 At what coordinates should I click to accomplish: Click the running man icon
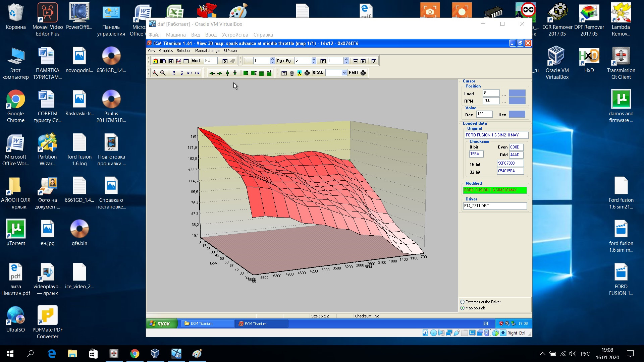300,73
